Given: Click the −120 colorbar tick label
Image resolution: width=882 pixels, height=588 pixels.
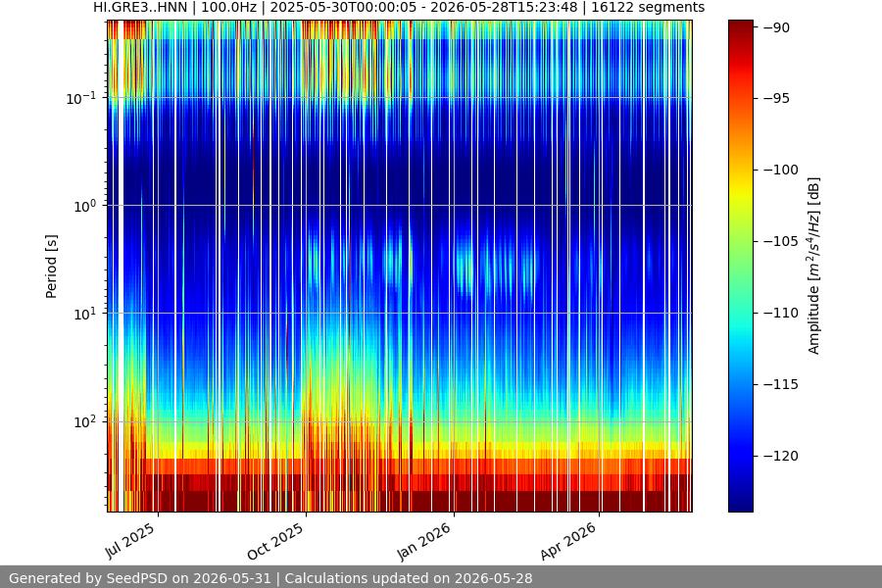Looking at the screenshot, I should [x=780, y=456].
